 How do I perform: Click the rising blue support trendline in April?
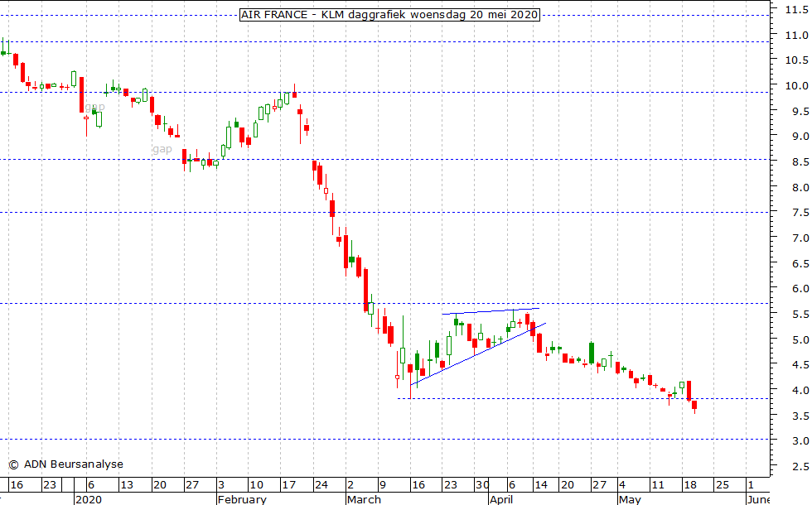[x=478, y=354]
